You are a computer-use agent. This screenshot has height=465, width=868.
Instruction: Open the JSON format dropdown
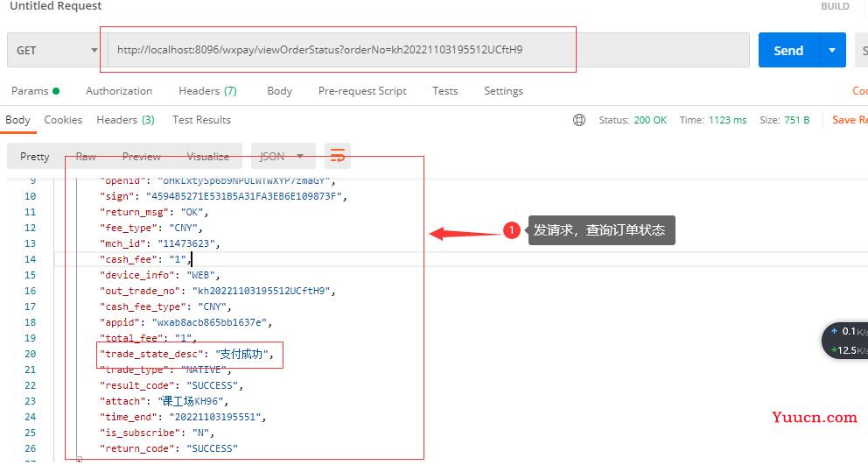pos(283,156)
